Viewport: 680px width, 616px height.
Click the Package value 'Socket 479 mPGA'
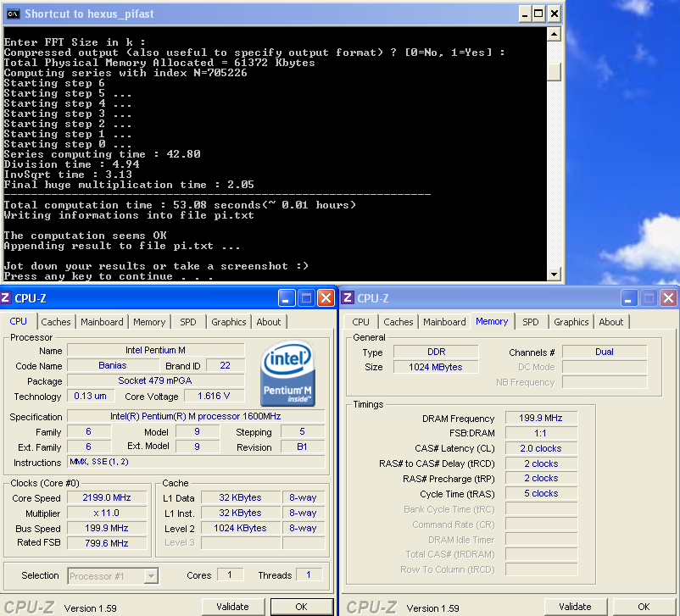tap(156, 380)
